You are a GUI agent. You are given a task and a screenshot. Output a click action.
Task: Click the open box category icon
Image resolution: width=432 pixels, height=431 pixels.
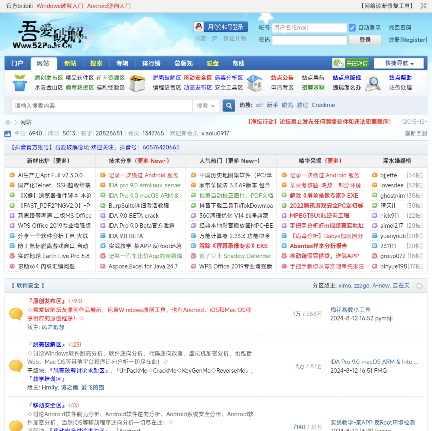pos(137,83)
